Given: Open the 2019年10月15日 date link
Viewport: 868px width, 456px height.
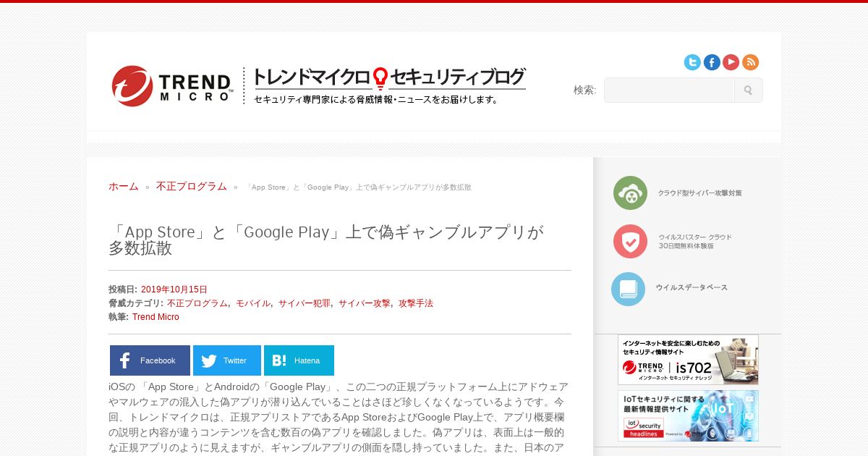Looking at the screenshot, I should [x=174, y=290].
